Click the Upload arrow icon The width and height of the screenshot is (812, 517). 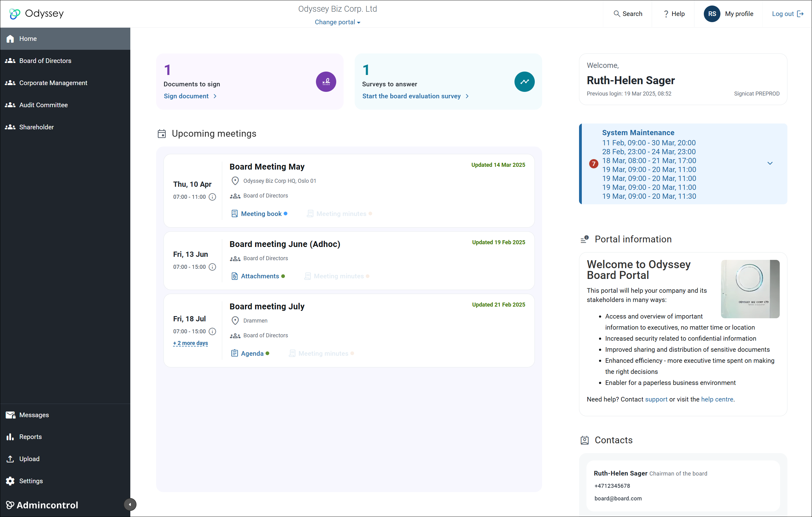[x=10, y=459]
